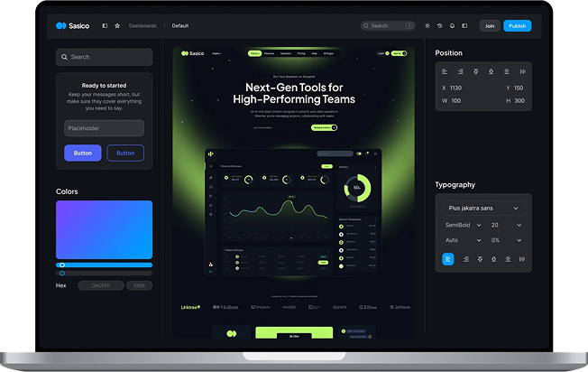Expand the SemiBold font weight dropdown
588x372 pixels.
point(462,225)
